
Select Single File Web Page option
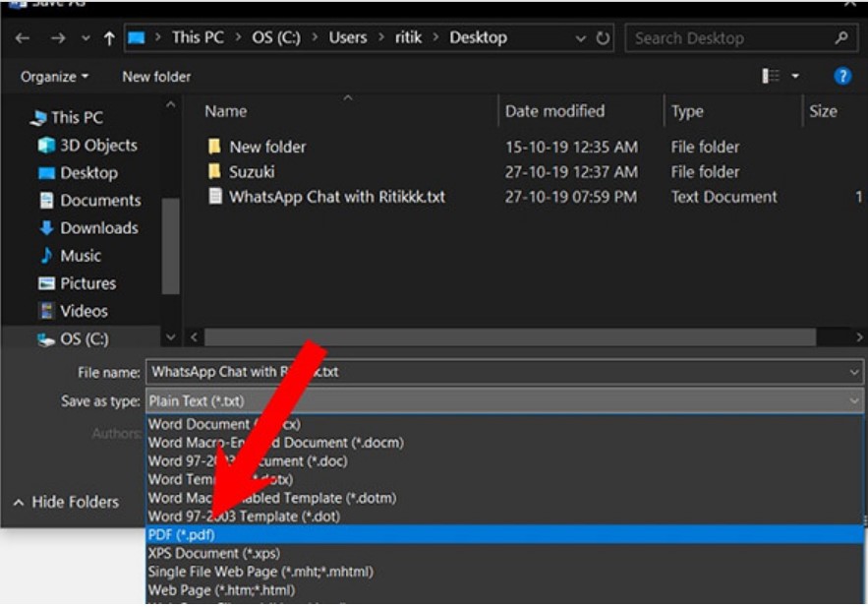click(260, 572)
